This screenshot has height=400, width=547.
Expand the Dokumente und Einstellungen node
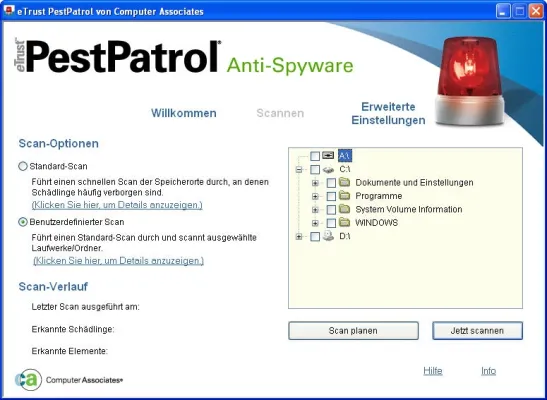315,183
